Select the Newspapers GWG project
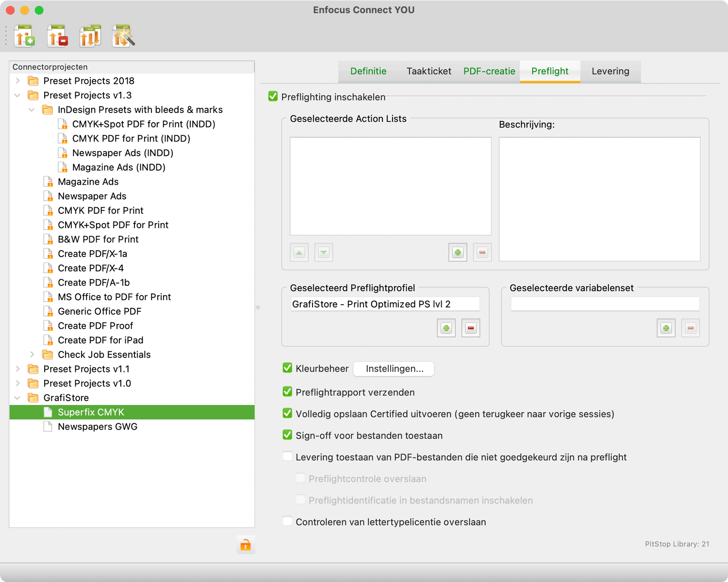Viewport: 728px width, 582px height. click(98, 427)
